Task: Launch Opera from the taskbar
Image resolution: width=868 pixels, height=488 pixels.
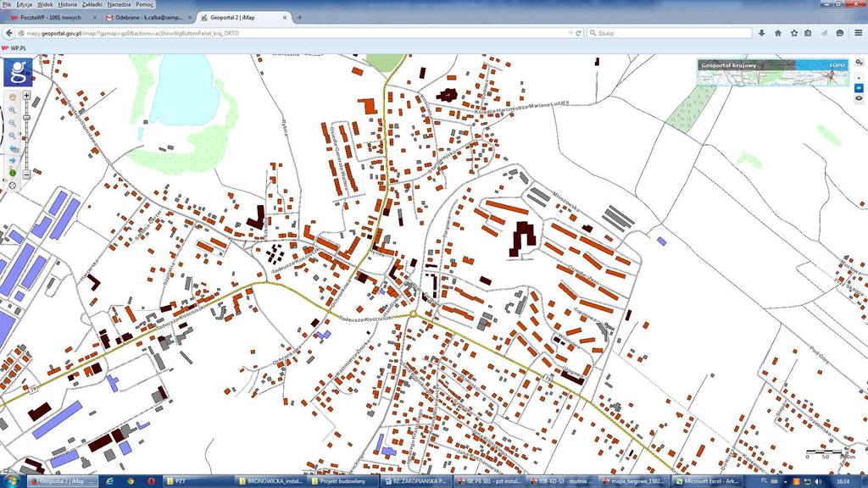Action: [151, 481]
